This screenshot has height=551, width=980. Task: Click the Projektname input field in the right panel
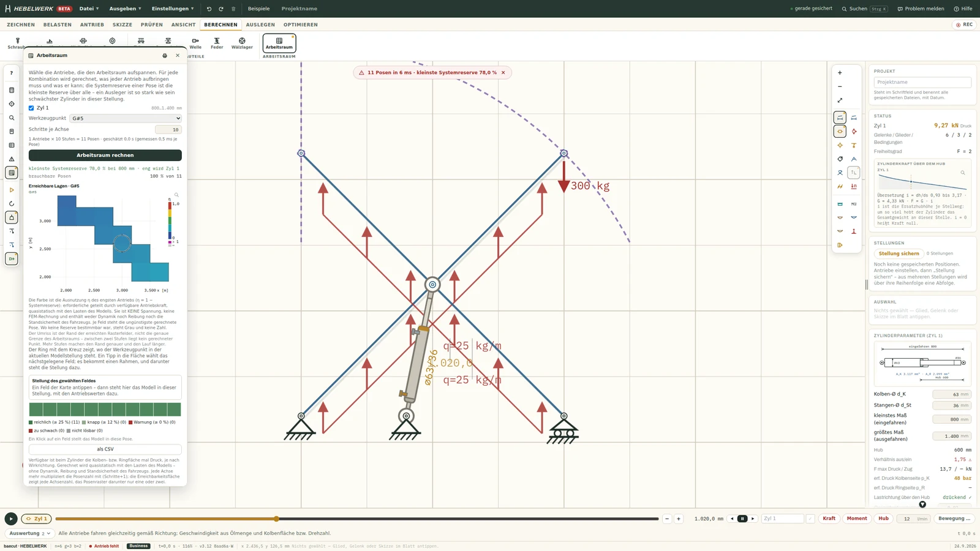coord(922,82)
